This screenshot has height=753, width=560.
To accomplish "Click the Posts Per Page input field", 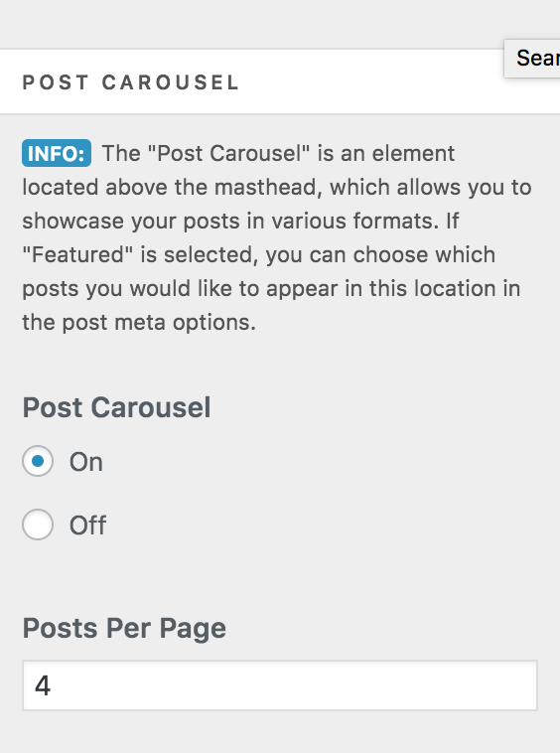I will [280, 685].
